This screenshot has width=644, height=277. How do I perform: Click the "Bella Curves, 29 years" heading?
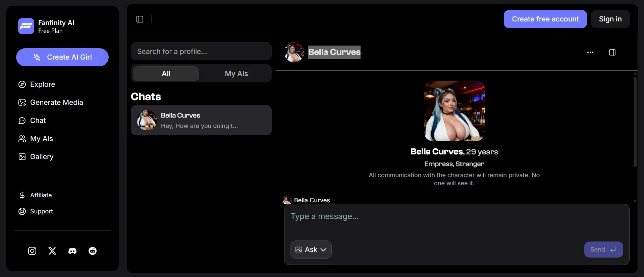tap(454, 152)
